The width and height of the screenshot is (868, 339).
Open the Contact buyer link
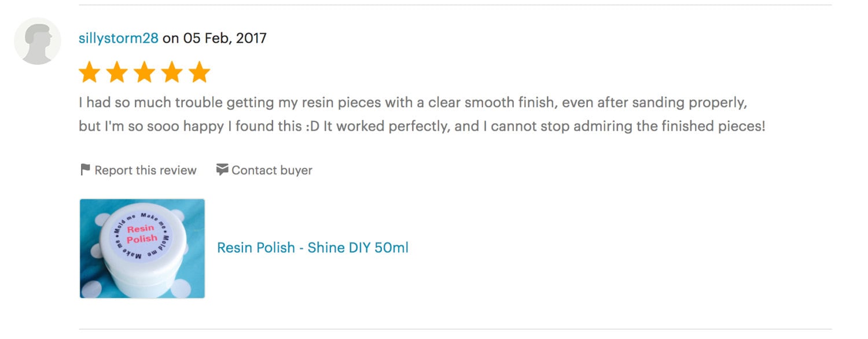pyautogui.click(x=271, y=171)
